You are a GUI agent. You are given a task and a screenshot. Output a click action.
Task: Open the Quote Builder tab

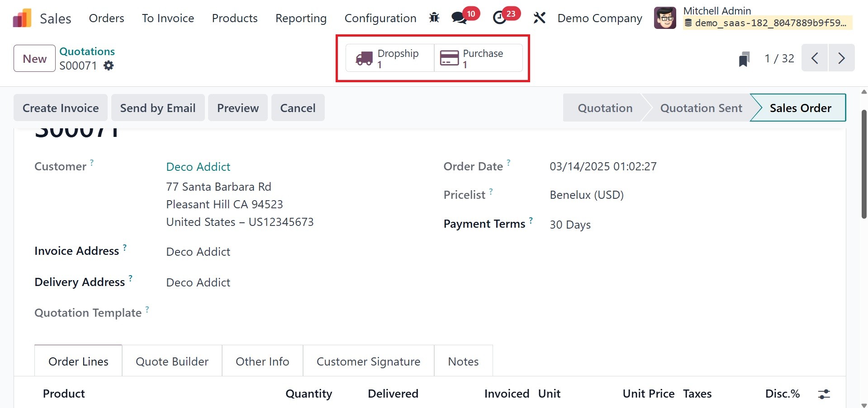click(172, 361)
